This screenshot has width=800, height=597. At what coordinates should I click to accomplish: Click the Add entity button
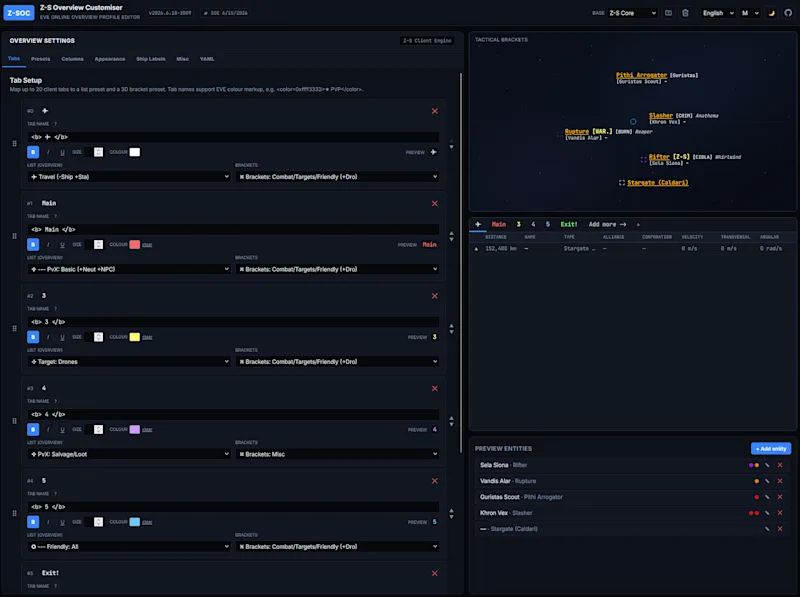coord(771,449)
